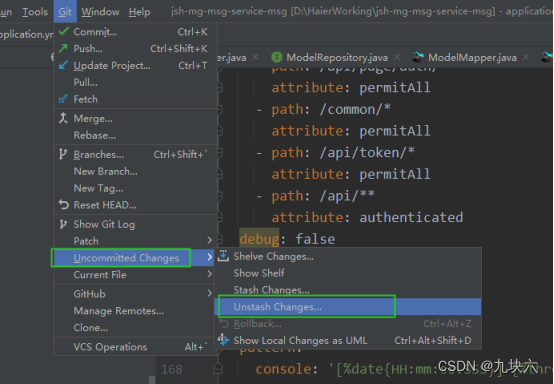Click the green arrow Push icon
This screenshot has height=384, width=554.
(x=63, y=48)
